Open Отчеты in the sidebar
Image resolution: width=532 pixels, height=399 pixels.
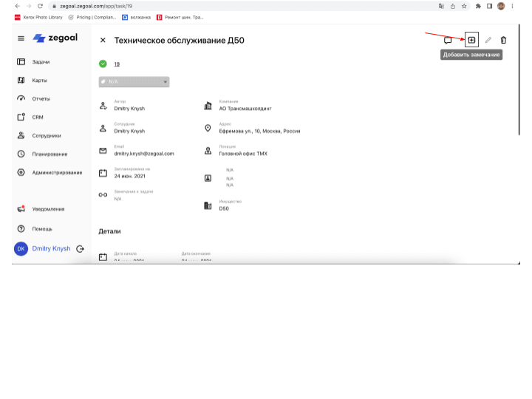[x=40, y=98]
